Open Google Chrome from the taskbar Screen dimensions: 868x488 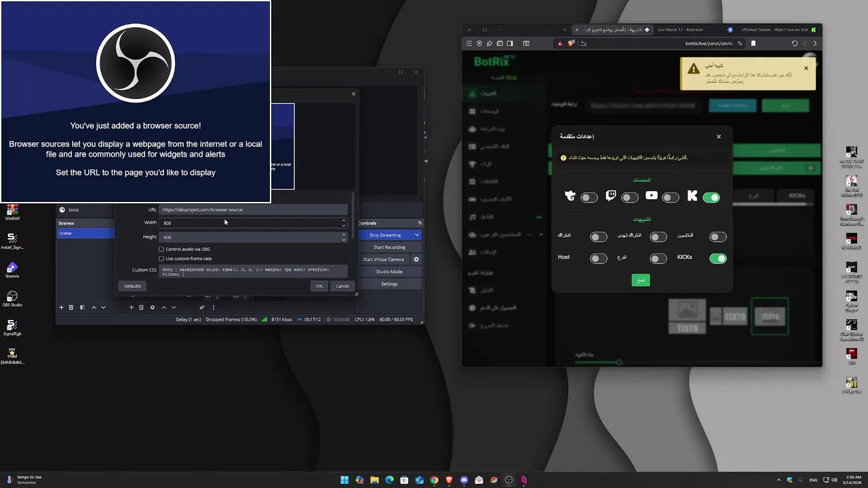[x=435, y=480]
